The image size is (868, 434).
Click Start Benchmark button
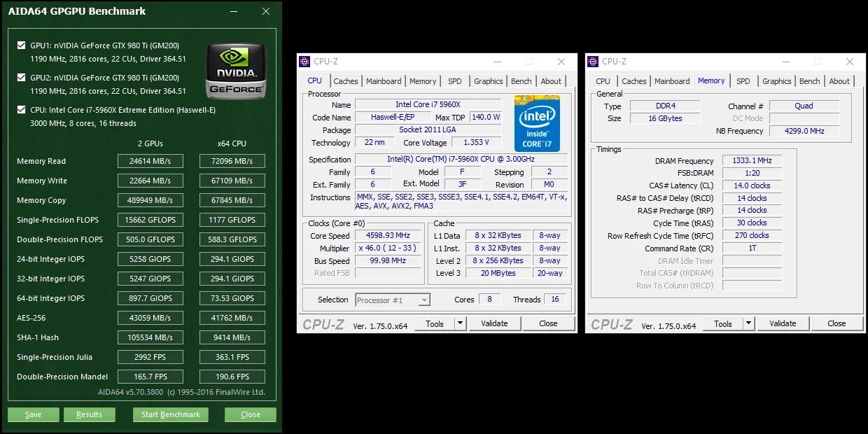[171, 414]
